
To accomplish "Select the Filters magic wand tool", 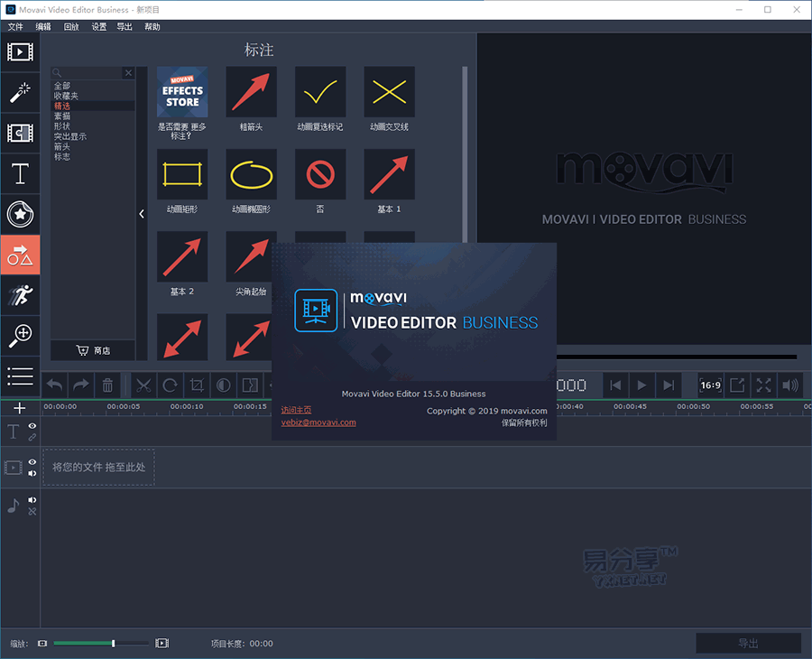I will tap(20, 92).
